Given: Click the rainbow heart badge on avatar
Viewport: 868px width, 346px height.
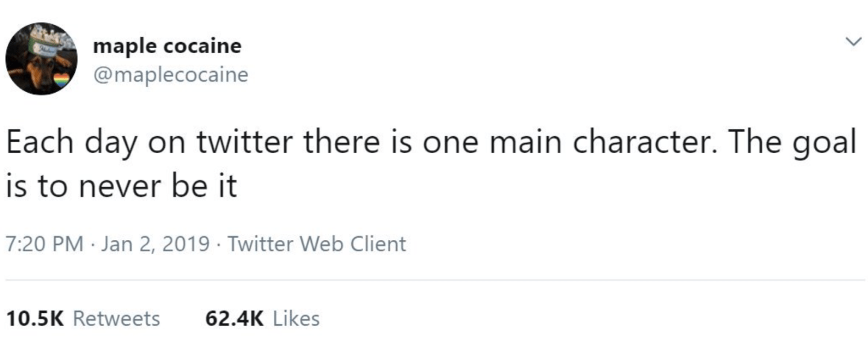Looking at the screenshot, I should coord(62,80).
